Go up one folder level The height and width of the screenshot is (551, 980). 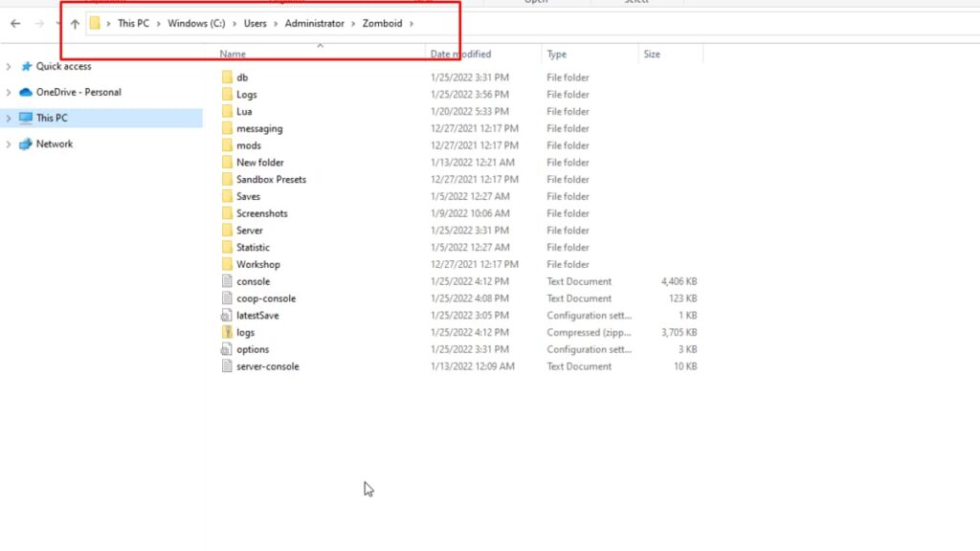point(75,24)
